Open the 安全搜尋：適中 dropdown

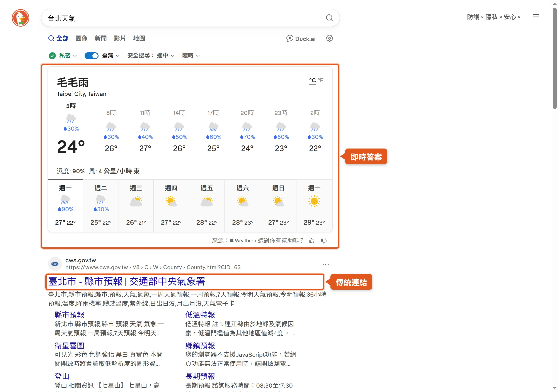[x=151, y=56]
